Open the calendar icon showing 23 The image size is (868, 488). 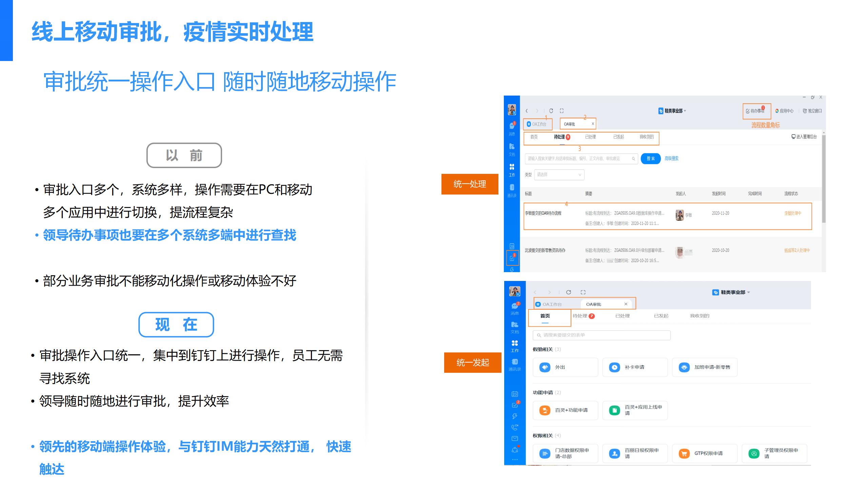click(514, 394)
